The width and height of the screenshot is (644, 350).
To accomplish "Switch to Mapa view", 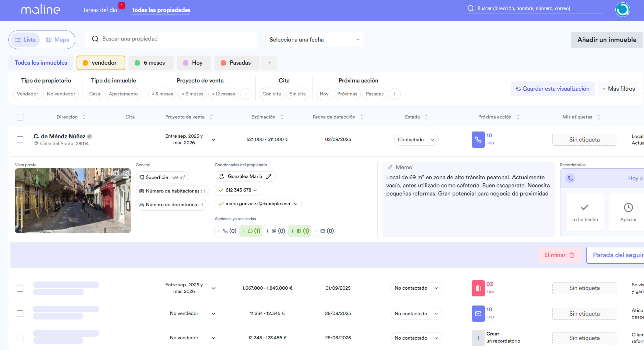I will point(58,39).
